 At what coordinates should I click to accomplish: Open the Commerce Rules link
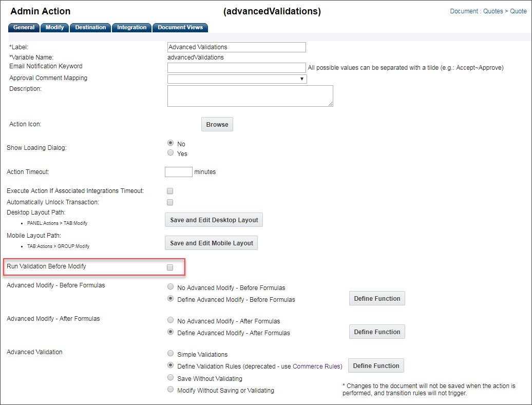pyautogui.click(x=317, y=367)
